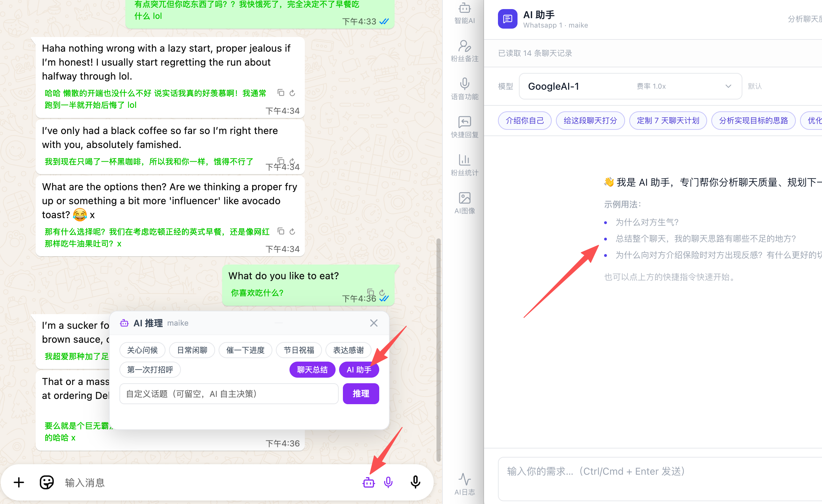
Task: Click the black voice message microphone
Action: click(x=415, y=482)
